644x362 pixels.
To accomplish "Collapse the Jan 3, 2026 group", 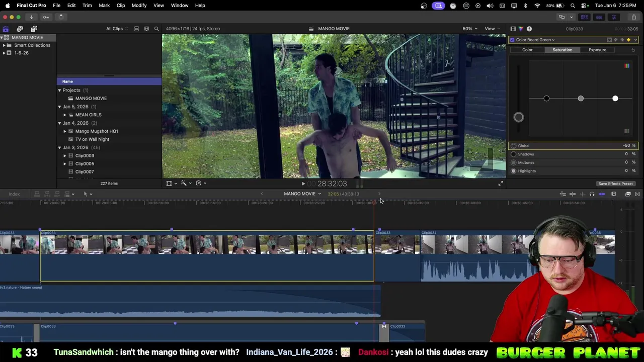I will (x=59, y=148).
